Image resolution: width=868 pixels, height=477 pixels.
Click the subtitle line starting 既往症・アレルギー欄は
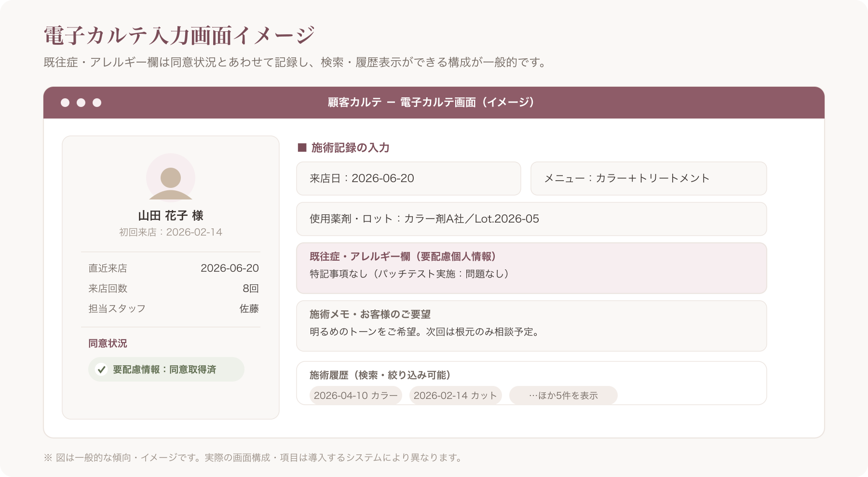coord(296,62)
